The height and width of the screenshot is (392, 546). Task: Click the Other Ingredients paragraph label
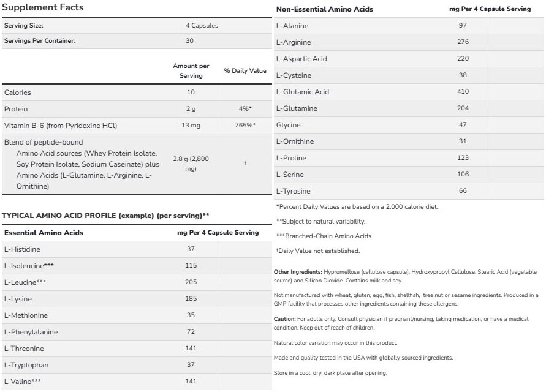pyautogui.click(x=298, y=271)
